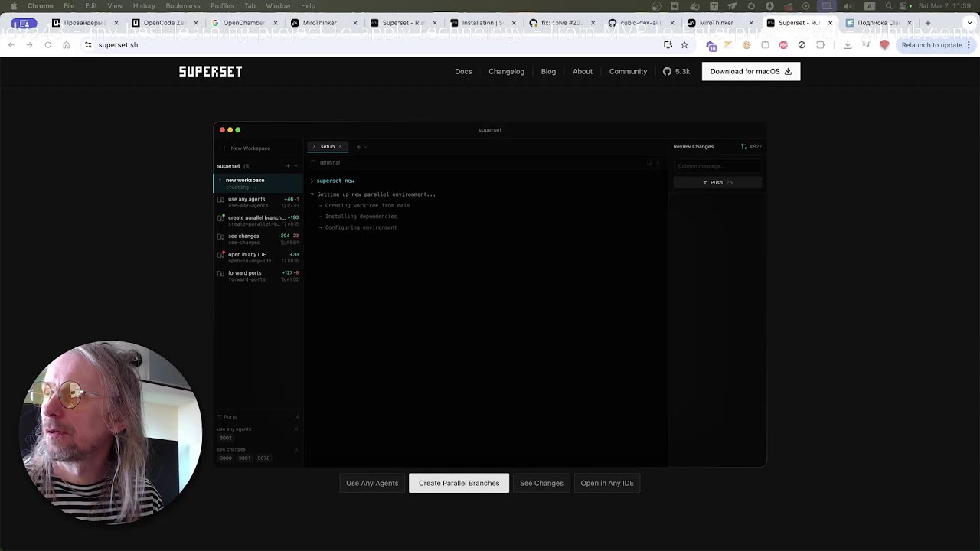Click the worktree icon beside use any agents
Viewport: 980px width, 551px height.
point(221,200)
